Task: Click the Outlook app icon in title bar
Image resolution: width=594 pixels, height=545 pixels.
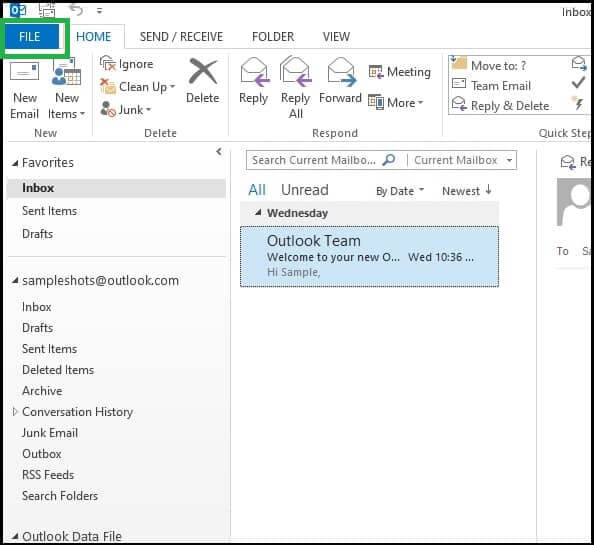Action: click(x=17, y=10)
